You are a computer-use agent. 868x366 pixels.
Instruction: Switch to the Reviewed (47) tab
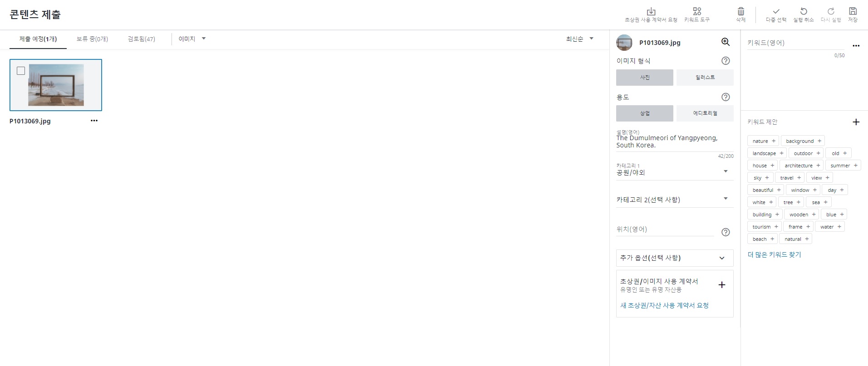pos(142,39)
